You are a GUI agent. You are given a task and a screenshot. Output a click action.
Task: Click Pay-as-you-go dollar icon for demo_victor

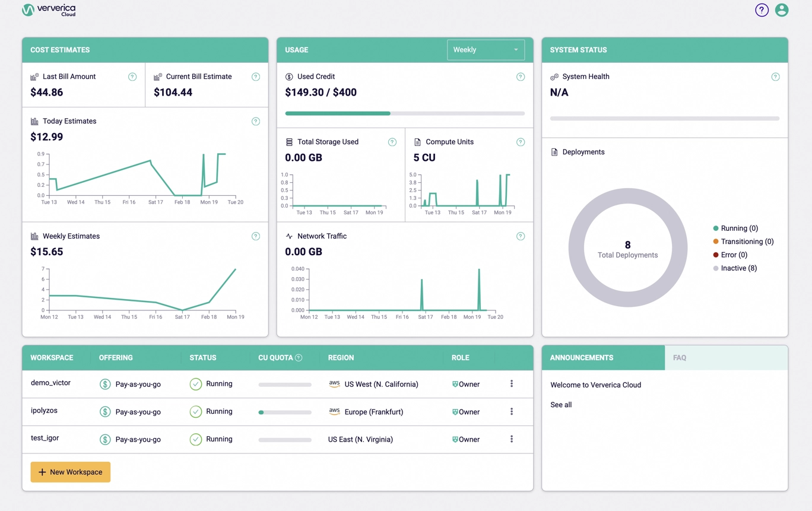point(105,384)
